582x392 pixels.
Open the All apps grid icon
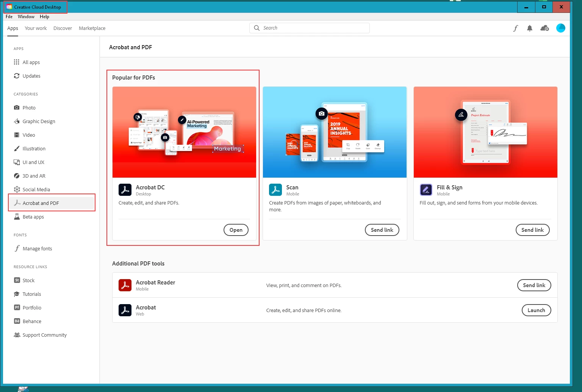pyautogui.click(x=17, y=62)
